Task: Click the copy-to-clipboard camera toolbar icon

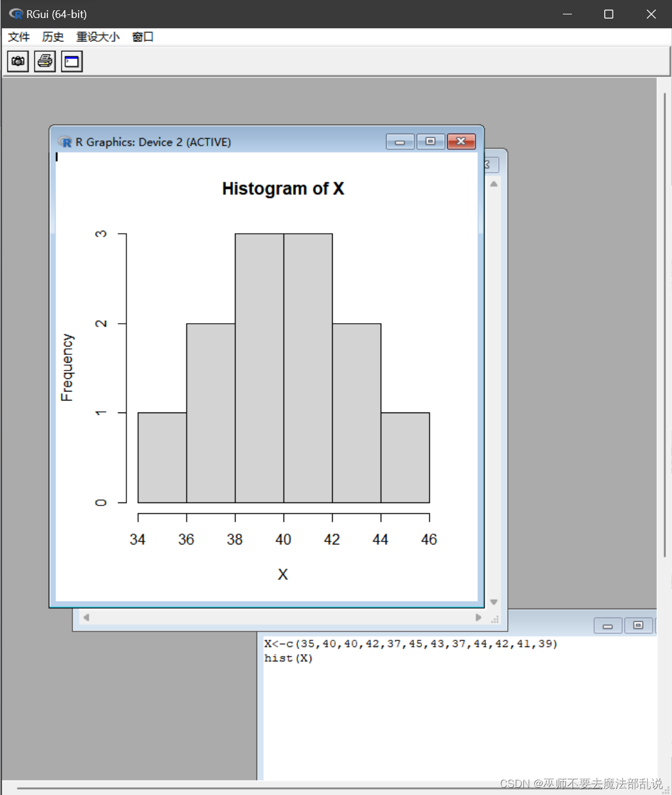Action: point(18,61)
